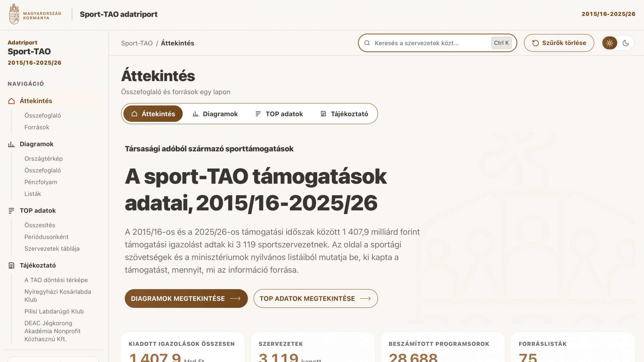Image resolution: width=644 pixels, height=362 pixels.
Task: Click the FORRÁSLISTÁK stat card
Action: (573, 347)
